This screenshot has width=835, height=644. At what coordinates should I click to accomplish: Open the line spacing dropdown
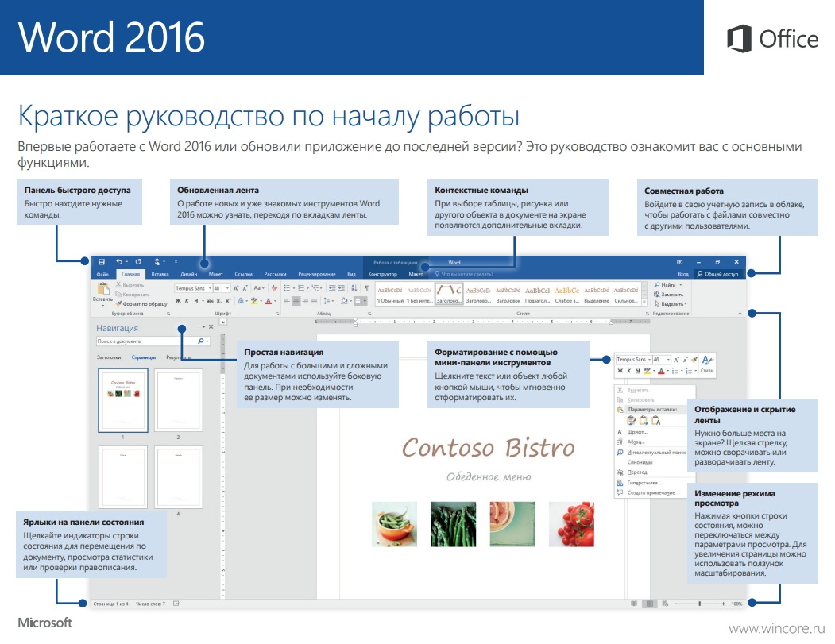(x=329, y=301)
